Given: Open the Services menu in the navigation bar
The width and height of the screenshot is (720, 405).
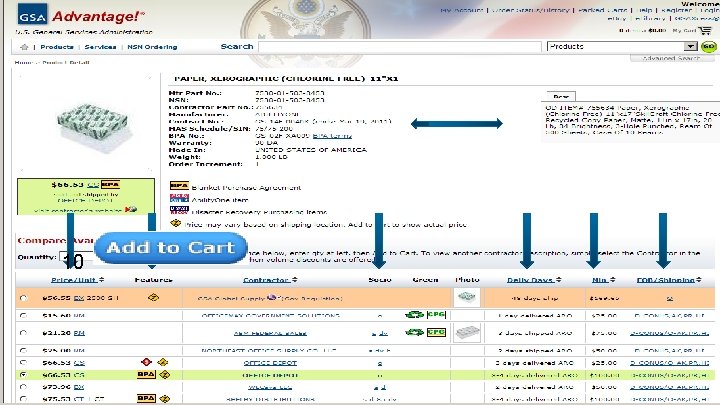Looking at the screenshot, I should 100,47.
